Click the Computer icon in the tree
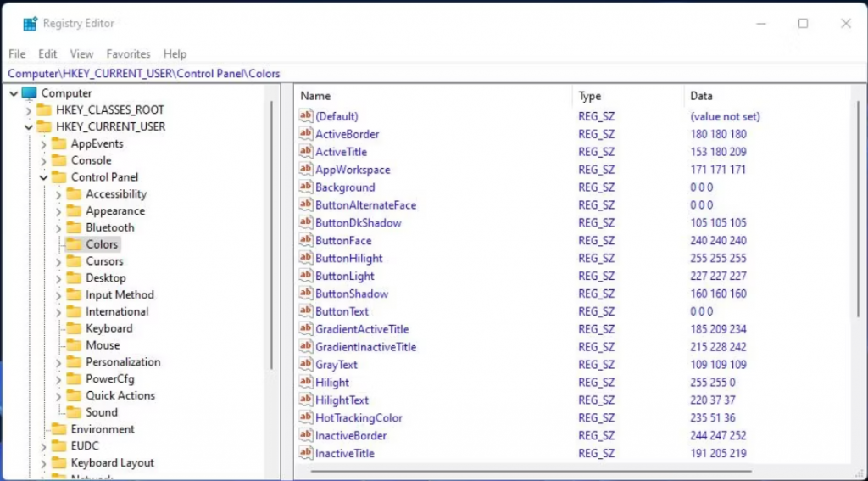The image size is (868, 481). pos(30,93)
